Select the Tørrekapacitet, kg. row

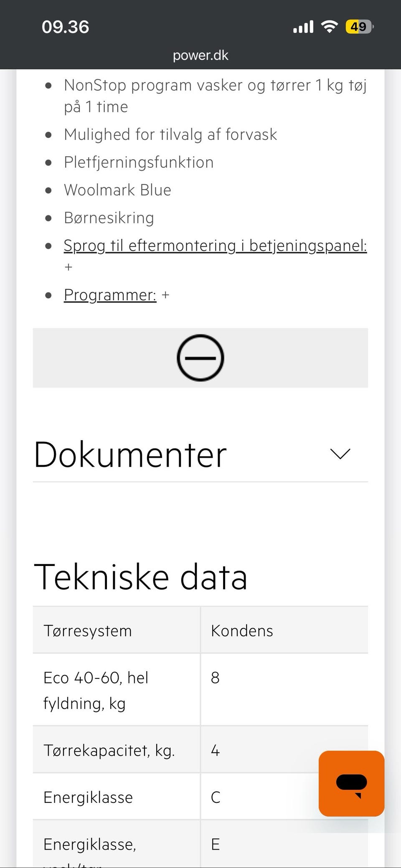[109, 750]
